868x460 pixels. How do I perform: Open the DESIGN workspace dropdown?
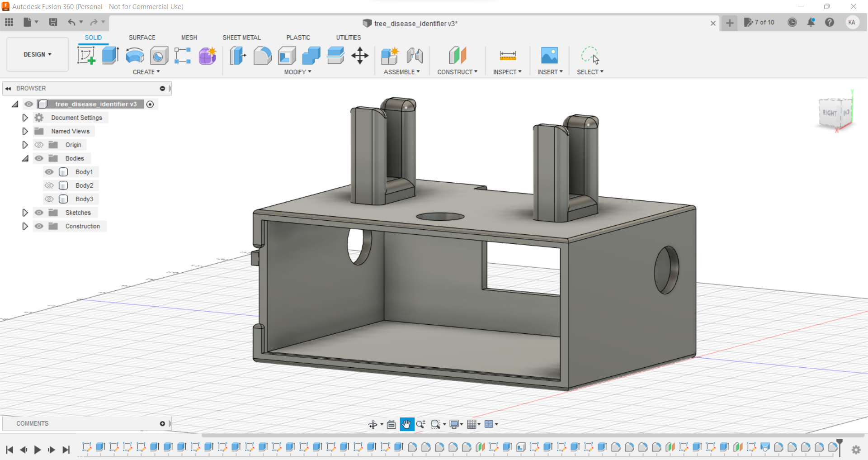(x=38, y=54)
